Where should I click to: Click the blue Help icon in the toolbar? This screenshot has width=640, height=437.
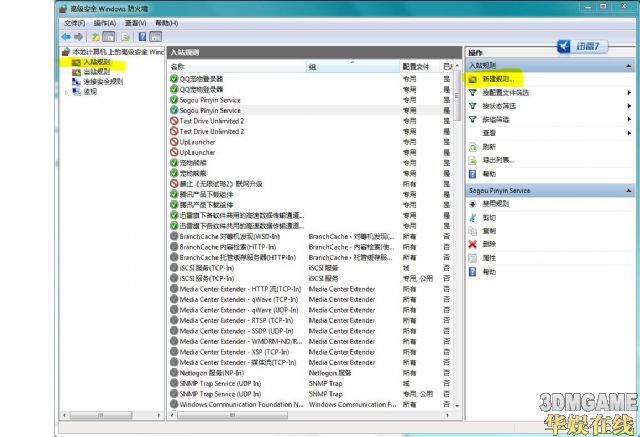(x=142, y=37)
